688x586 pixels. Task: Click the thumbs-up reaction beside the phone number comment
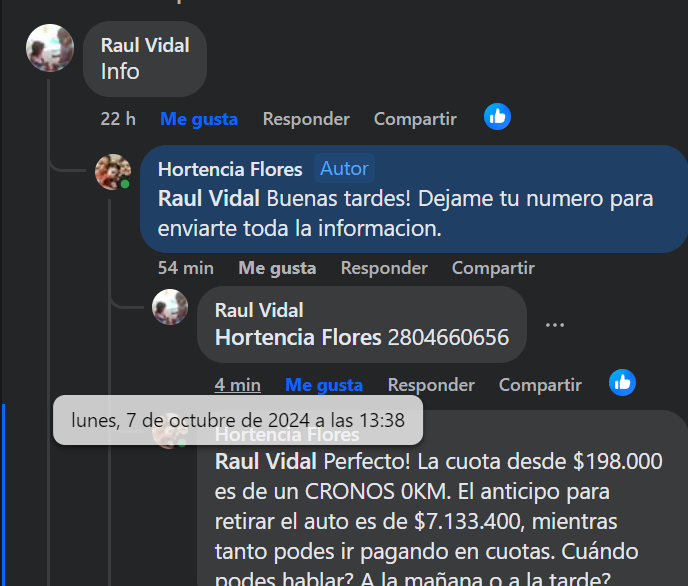coord(622,382)
